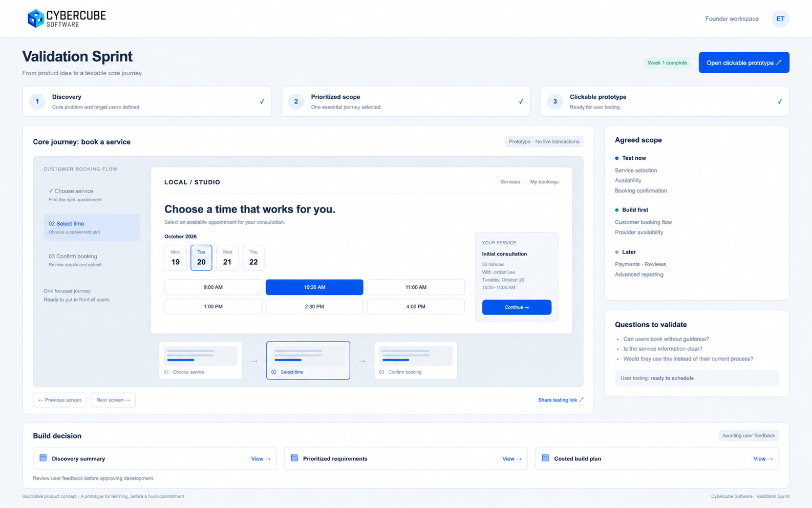Pick the 11:00 AM slot
This screenshot has height=508, width=812.
(416, 287)
